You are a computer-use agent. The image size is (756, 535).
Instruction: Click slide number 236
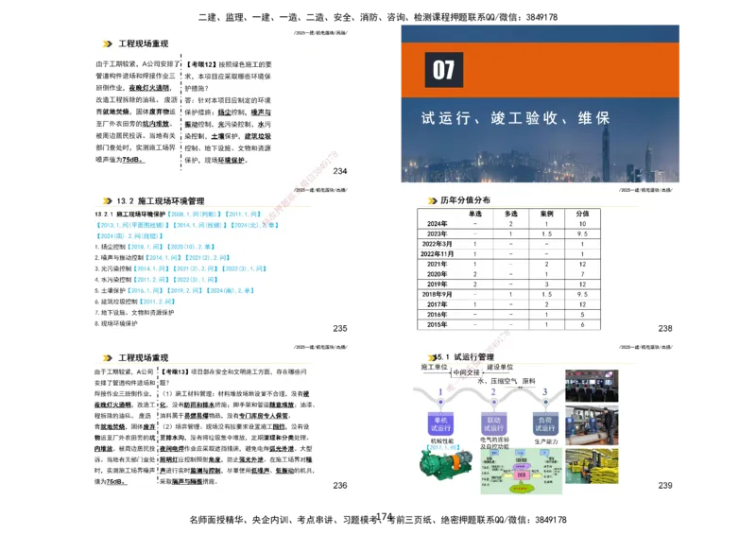340,486
